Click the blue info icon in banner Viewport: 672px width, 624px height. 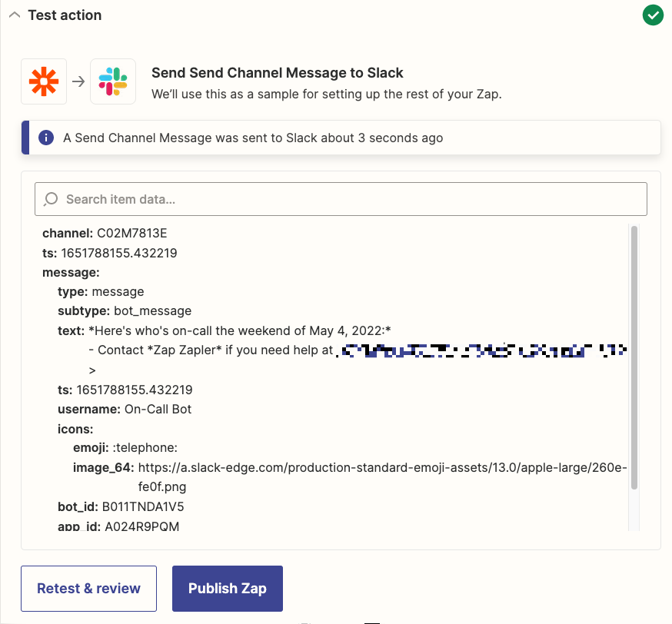point(46,138)
